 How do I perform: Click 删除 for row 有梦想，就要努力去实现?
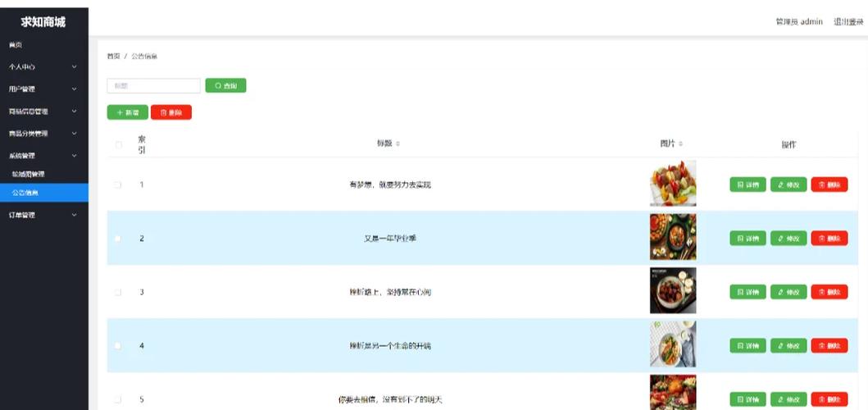829,184
